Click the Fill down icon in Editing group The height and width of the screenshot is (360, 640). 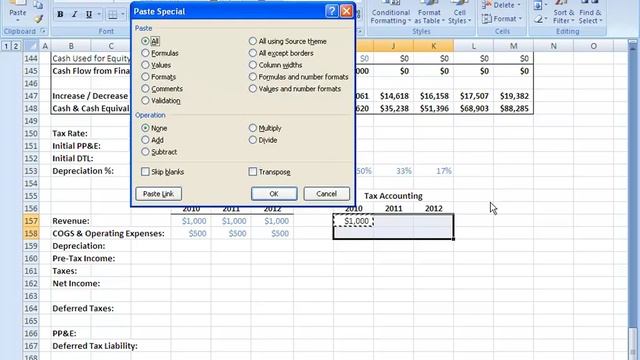(538, 5)
